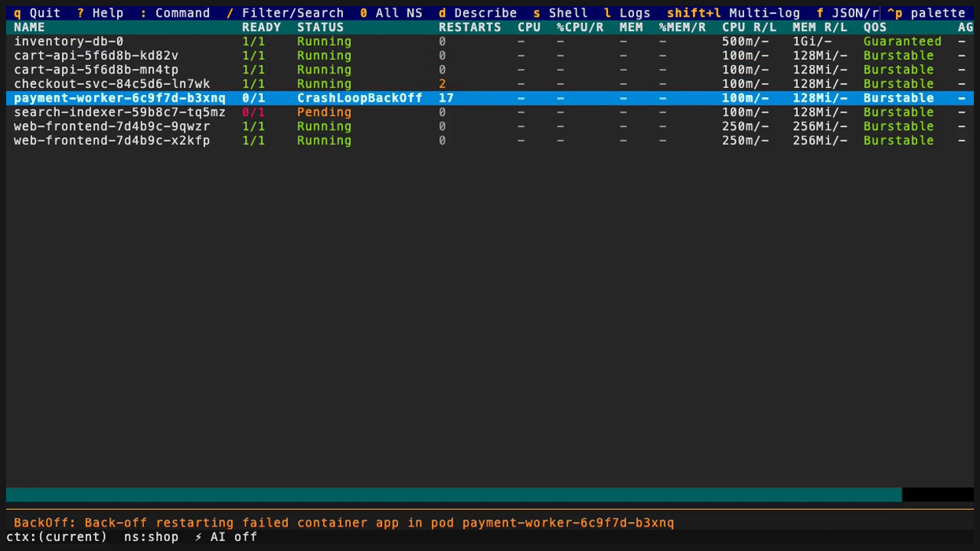Viewport: 980px width, 551px height.
Task: Click the 500m/- CPU request value
Action: click(x=745, y=41)
